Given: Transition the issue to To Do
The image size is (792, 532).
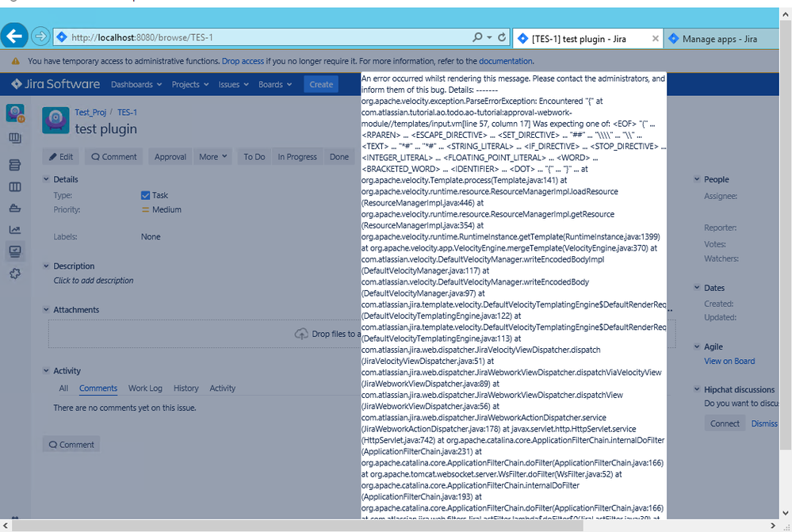Looking at the screenshot, I should coord(254,157).
